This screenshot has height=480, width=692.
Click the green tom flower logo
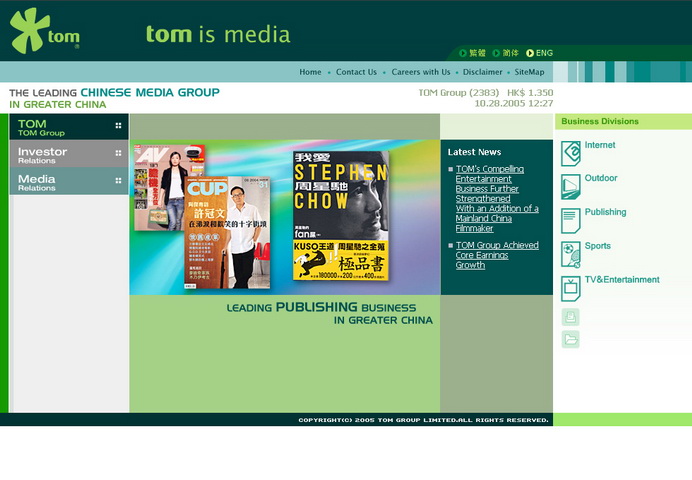44,31
